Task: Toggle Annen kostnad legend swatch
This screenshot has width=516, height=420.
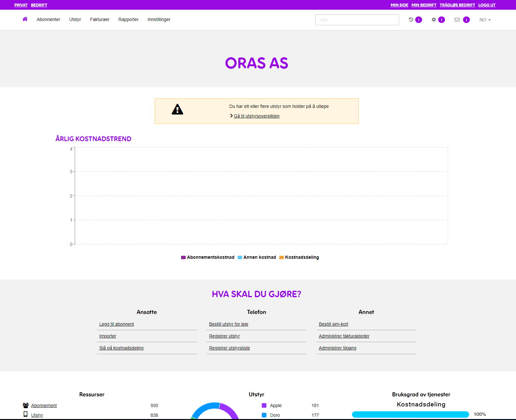Action: click(240, 257)
